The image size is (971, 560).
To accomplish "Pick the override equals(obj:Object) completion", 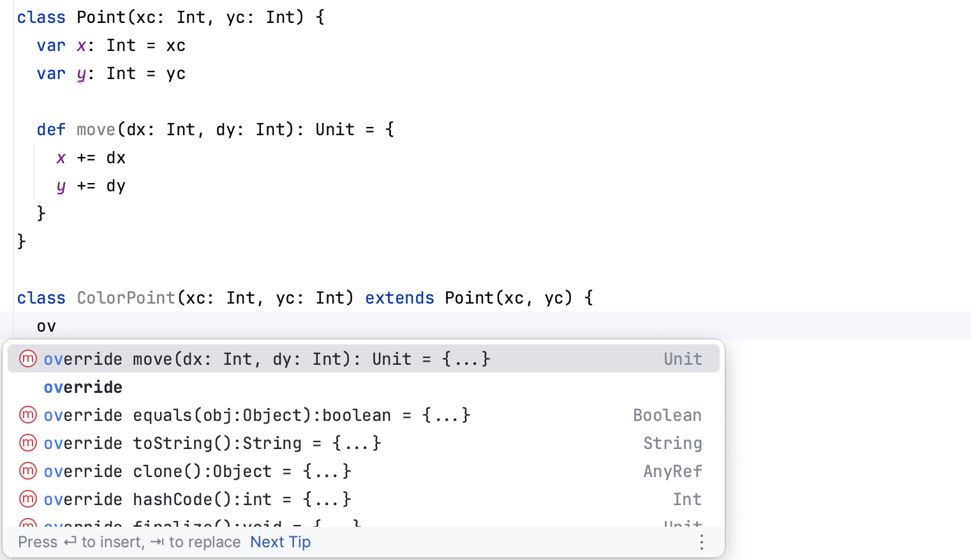I will tap(256, 415).
